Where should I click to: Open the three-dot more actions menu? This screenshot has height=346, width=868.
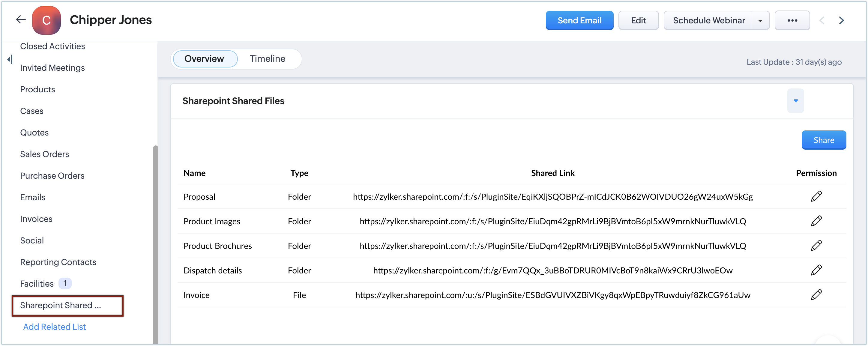click(792, 21)
